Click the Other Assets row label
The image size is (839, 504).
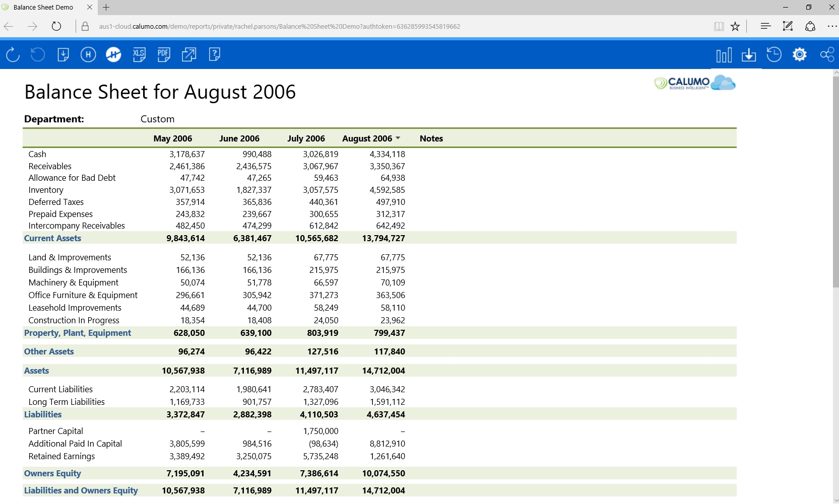[49, 351]
